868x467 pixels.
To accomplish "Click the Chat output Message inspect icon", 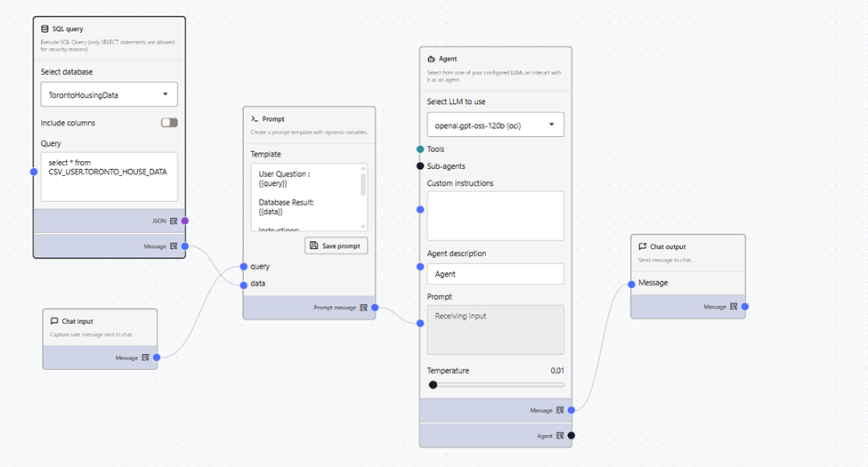I will click(x=734, y=307).
